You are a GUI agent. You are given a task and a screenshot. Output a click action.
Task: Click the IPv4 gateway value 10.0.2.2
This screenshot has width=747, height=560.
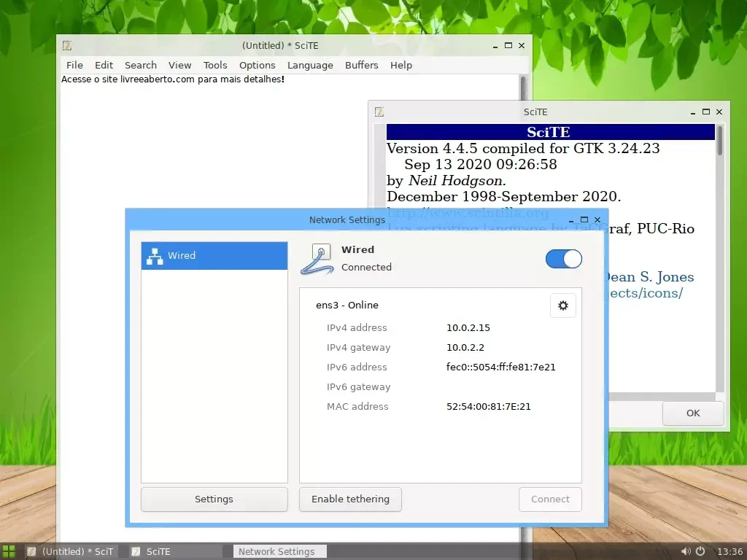pos(465,348)
